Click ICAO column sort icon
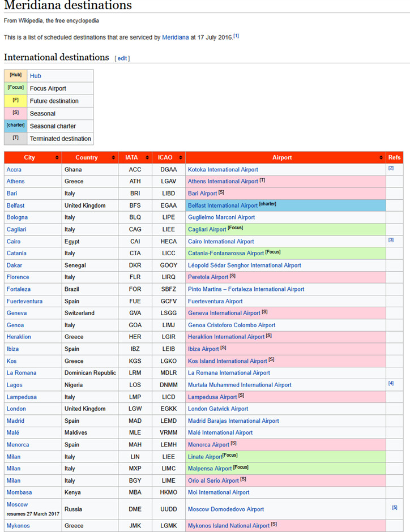The image size is (410, 532). (181, 157)
